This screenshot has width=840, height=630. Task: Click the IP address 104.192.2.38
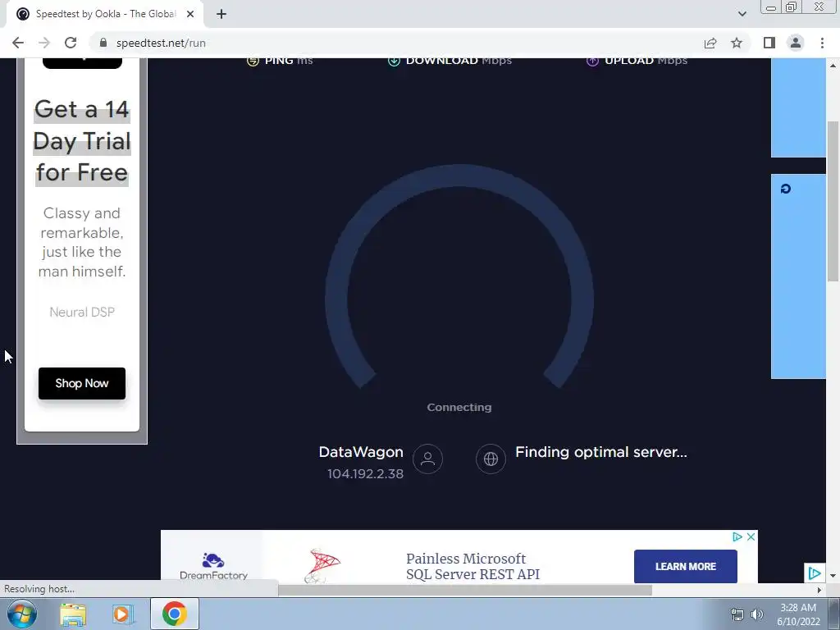tap(365, 474)
